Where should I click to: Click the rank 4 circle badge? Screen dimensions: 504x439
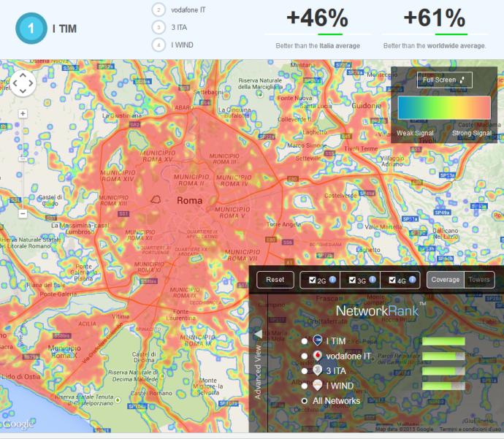pos(159,45)
